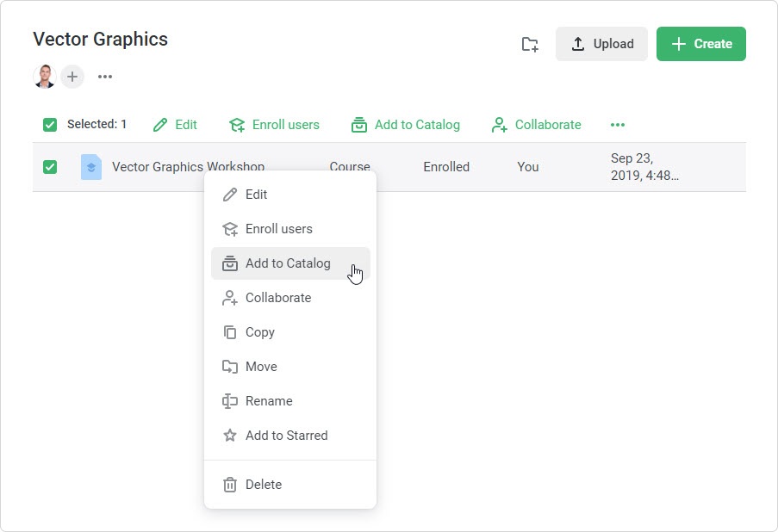
Task: Click the user avatar thumbnail under the title
Action: pyautogui.click(x=43, y=77)
